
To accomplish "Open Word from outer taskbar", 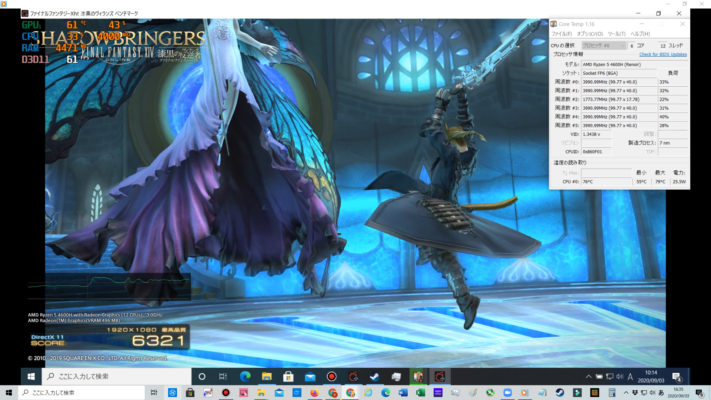I will coord(403,393).
